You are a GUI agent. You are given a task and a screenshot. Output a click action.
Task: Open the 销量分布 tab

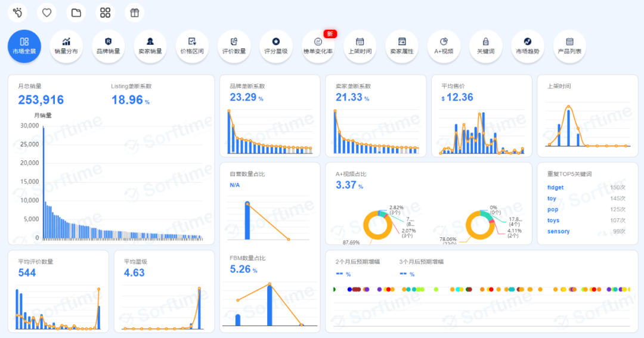pos(66,46)
